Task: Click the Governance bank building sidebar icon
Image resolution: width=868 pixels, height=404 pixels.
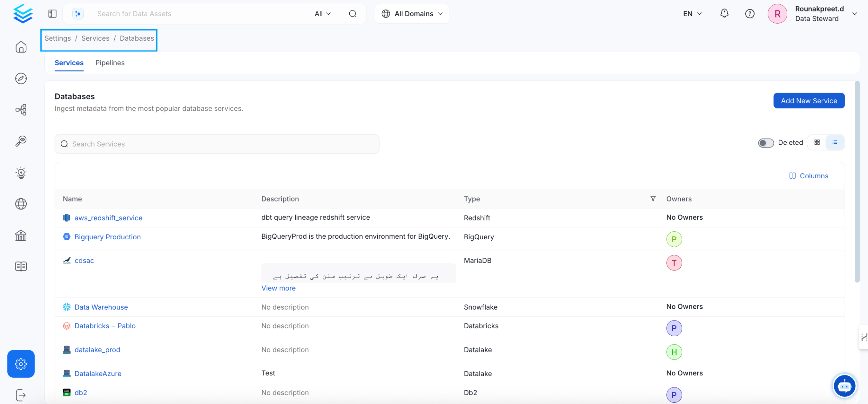Action: (x=21, y=236)
